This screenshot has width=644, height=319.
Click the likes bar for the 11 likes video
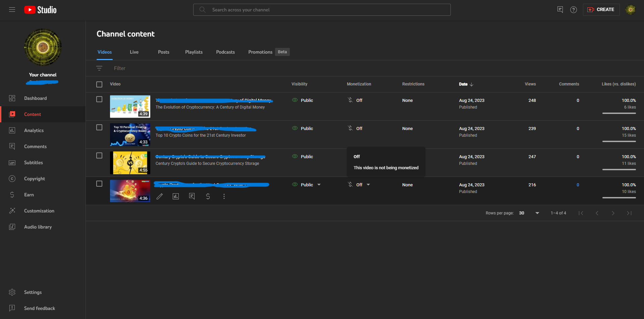click(619, 170)
